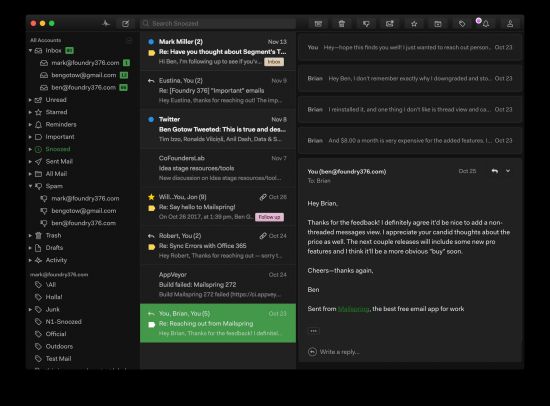Screen dimensions: 550x406
Task: Click the Drafts document icon in the sidebar
Action: [39, 248]
